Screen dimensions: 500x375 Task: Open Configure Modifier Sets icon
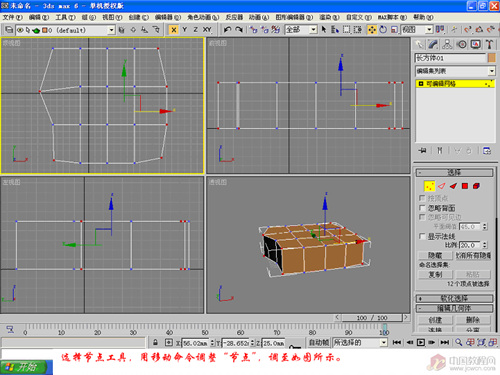tap(487, 151)
